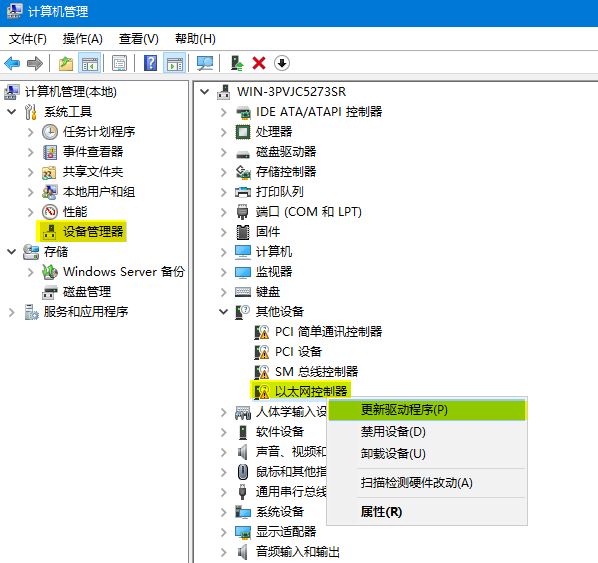Image resolution: width=598 pixels, height=563 pixels.
Task: Click the update driver toolbar icon with green arrow
Action: click(x=236, y=63)
